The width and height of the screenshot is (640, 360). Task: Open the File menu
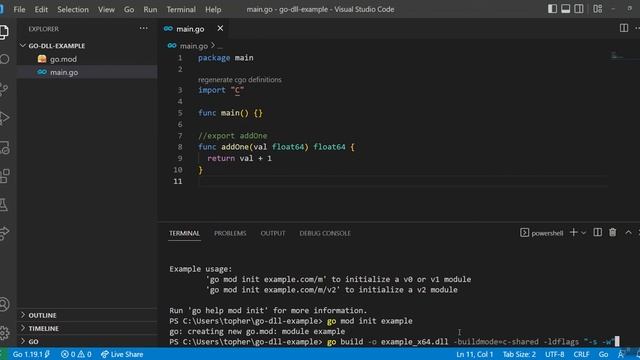pos(19,9)
